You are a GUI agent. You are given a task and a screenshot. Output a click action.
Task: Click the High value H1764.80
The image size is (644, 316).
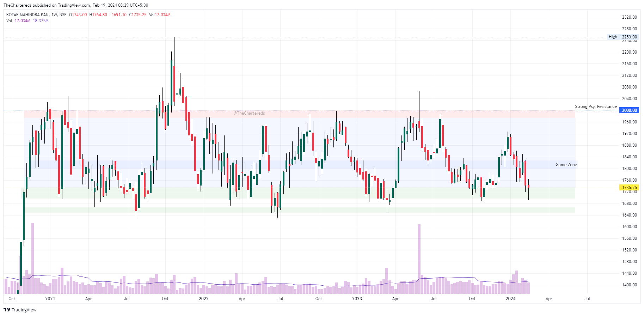98,15
